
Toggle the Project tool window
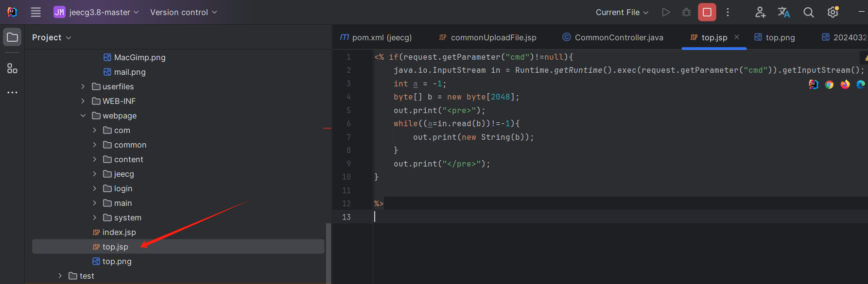tap(12, 37)
